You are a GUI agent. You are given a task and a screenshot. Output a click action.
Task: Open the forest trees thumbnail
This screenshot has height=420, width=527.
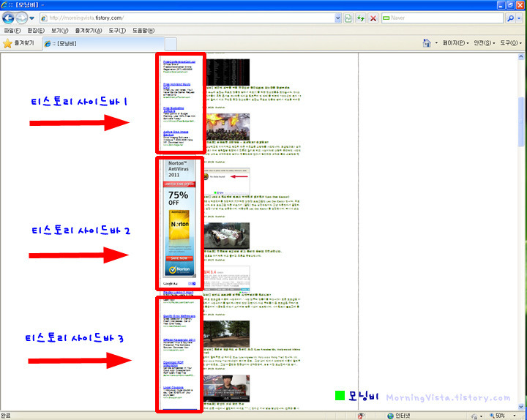click(227, 334)
